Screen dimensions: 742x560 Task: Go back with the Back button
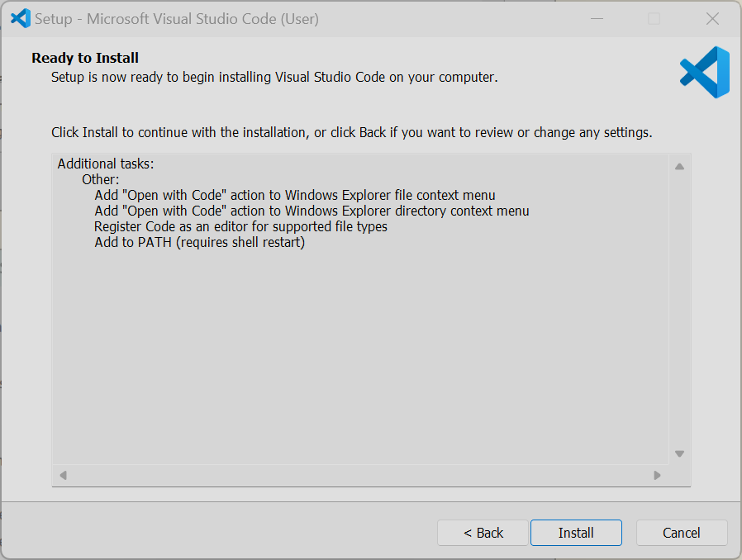click(483, 533)
